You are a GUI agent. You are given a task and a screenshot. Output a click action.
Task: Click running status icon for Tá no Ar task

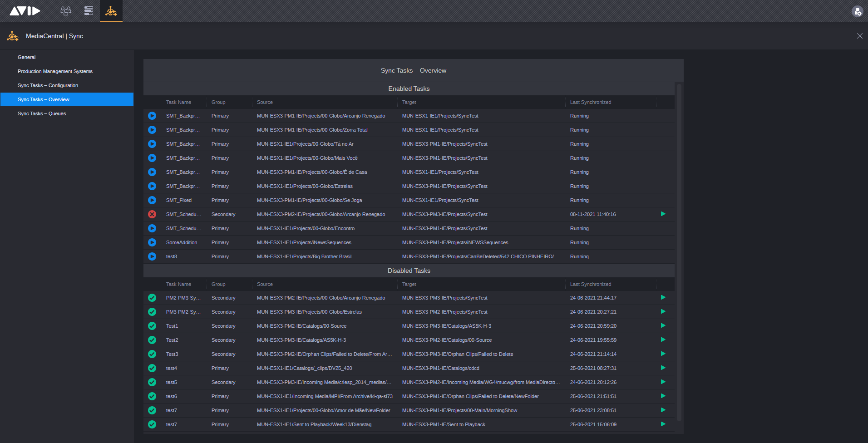click(152, 144)
